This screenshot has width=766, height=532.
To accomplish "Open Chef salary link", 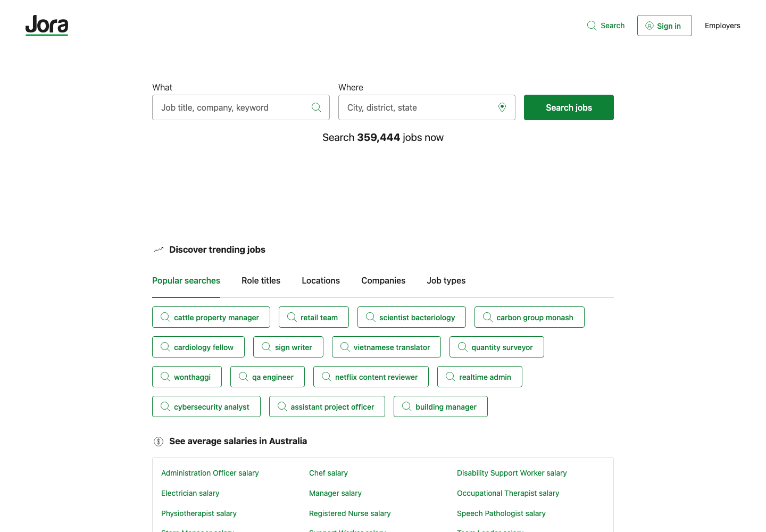I will point(328,473).
